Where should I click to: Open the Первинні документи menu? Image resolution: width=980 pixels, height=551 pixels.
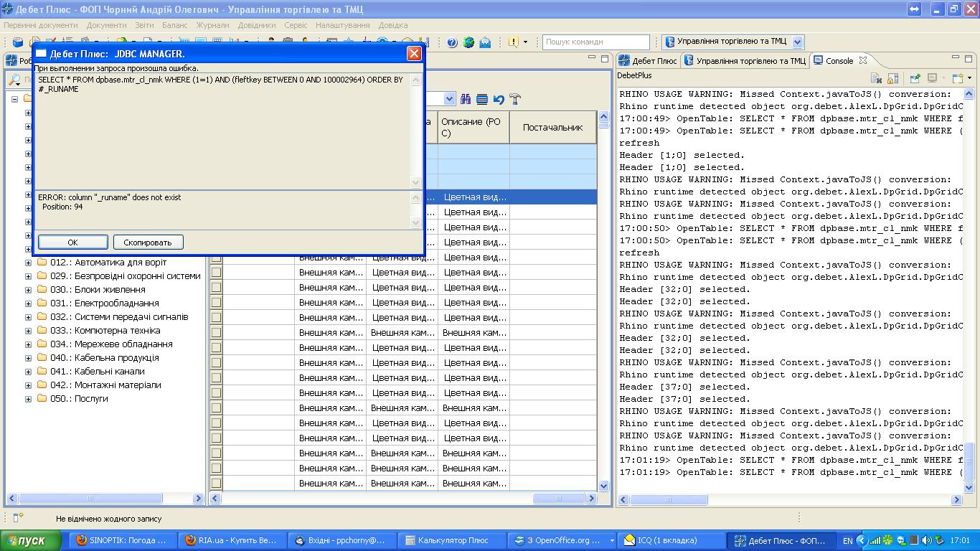[40, 25]
